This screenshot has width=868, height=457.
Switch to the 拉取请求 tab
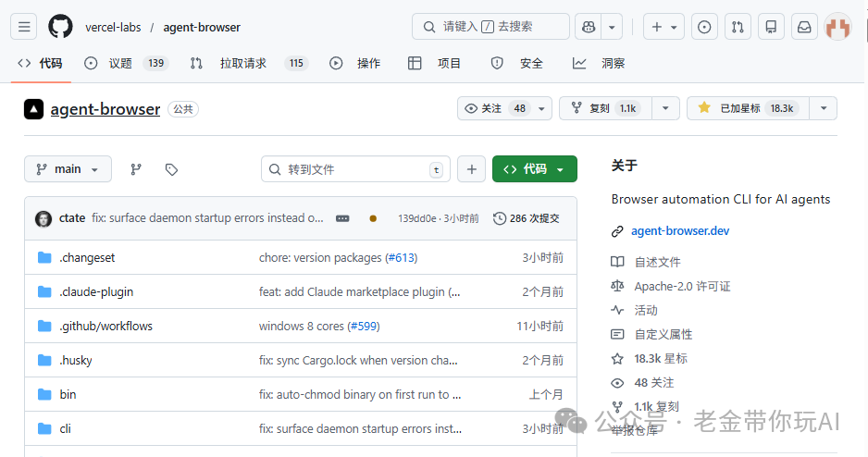(242, 63)
